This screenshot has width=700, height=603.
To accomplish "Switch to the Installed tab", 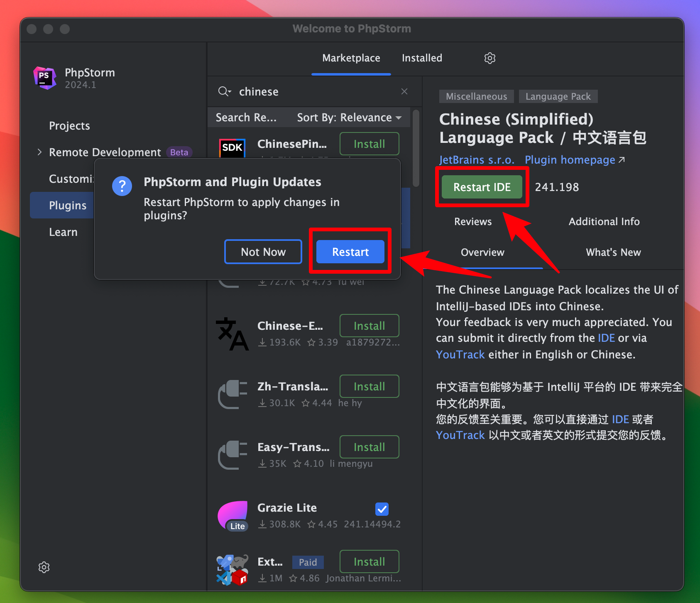I will tap(422, 58).
